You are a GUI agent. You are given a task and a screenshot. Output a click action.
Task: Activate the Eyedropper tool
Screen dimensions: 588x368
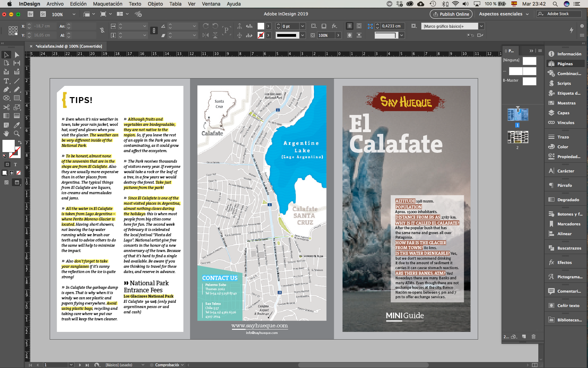point(16,125)
